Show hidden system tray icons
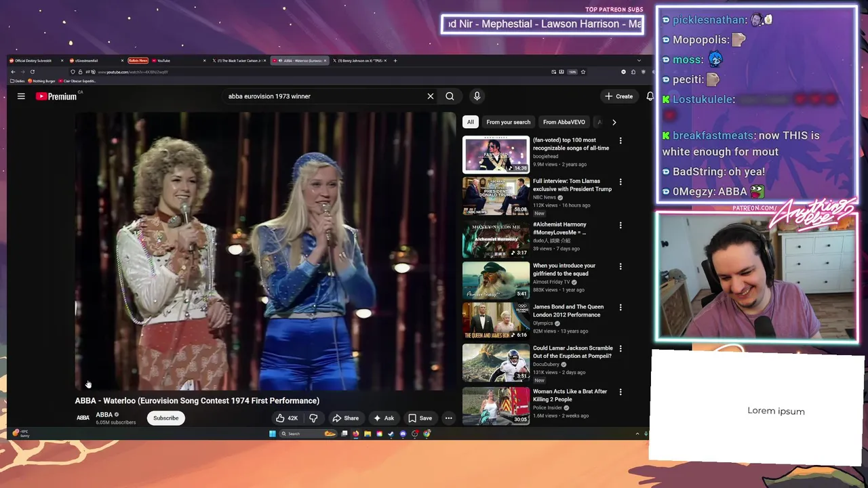The width and height of the screenshot is (868, 488). click(637, 434)
